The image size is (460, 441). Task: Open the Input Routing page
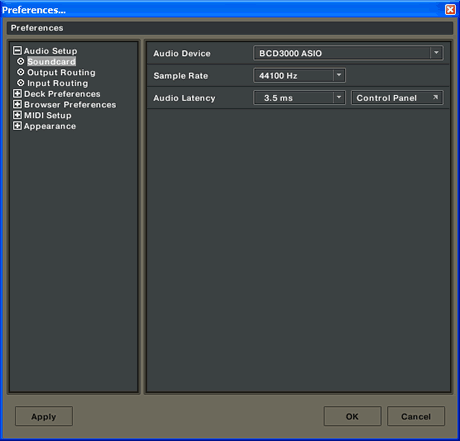point(58,83)
